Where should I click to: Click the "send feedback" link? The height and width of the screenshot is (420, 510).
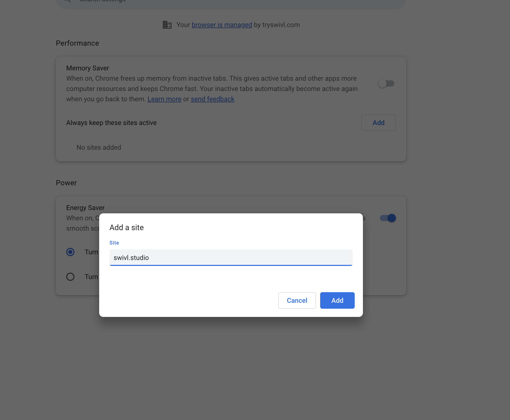click(x=212, y=99)
